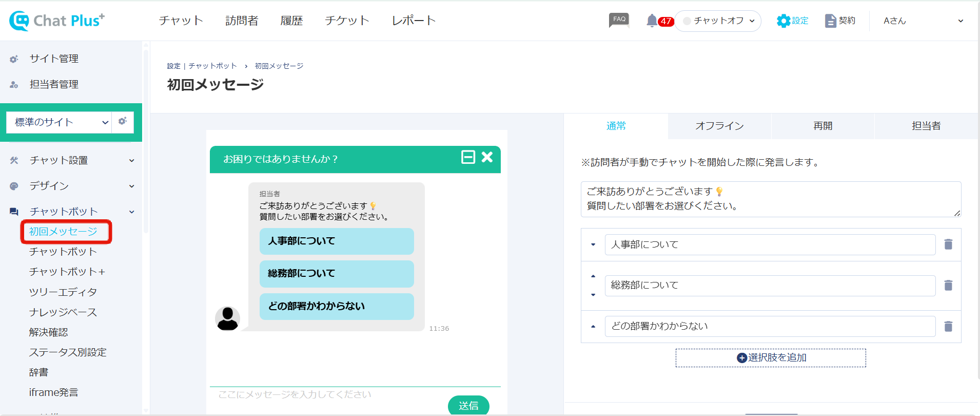Image resolution: width=980 pixels, height=416 pixels.
Task: Switch to 再開 tab
Action: point(822,126)
